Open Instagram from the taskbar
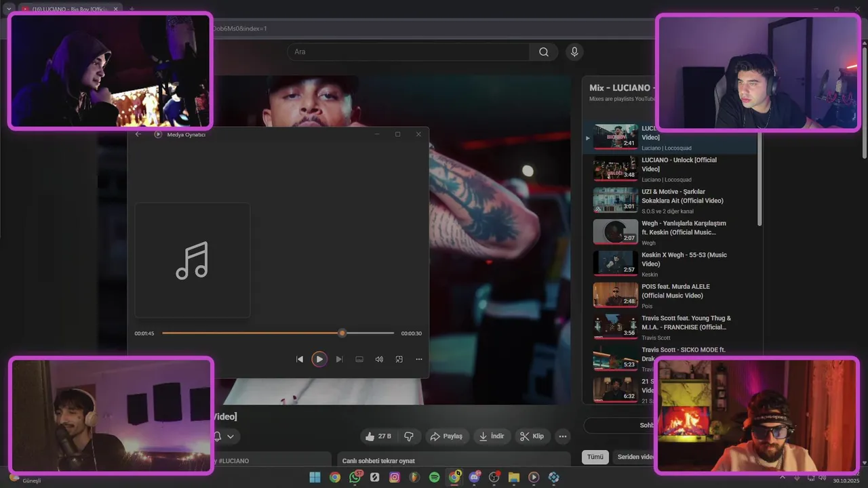The height and width of the screenshot is (488, 868). [395, 477]
